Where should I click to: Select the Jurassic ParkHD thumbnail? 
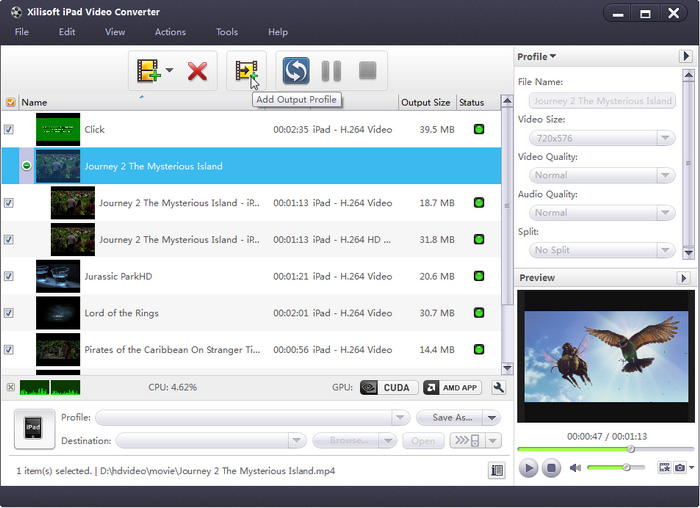(58, 276)
